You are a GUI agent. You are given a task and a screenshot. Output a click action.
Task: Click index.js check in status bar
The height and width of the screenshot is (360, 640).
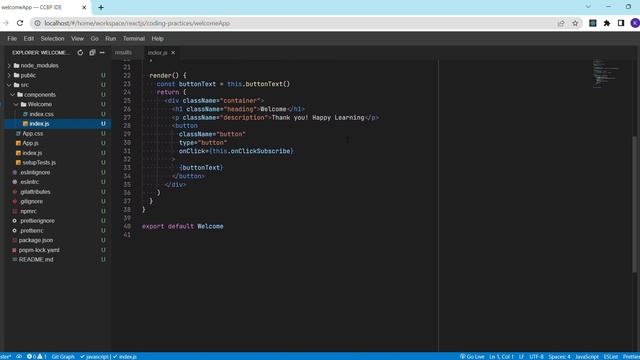point(125,356)
